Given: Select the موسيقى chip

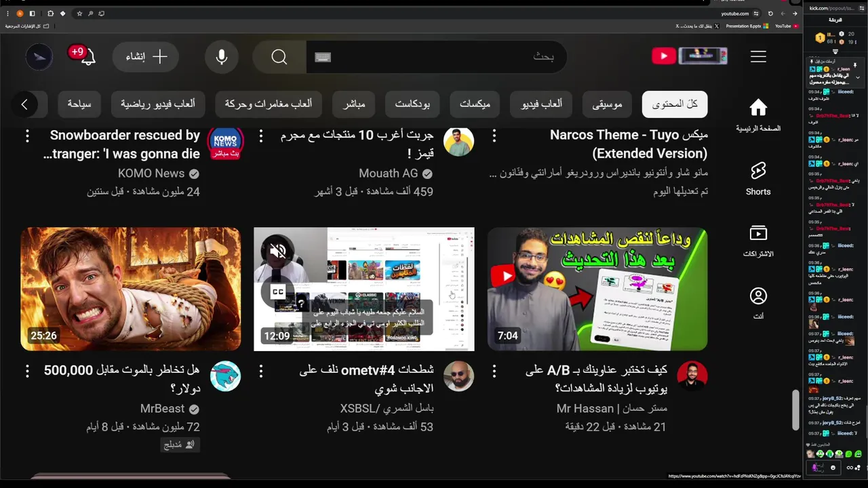Looking at the screenshot, I should [x=607, y=104].
